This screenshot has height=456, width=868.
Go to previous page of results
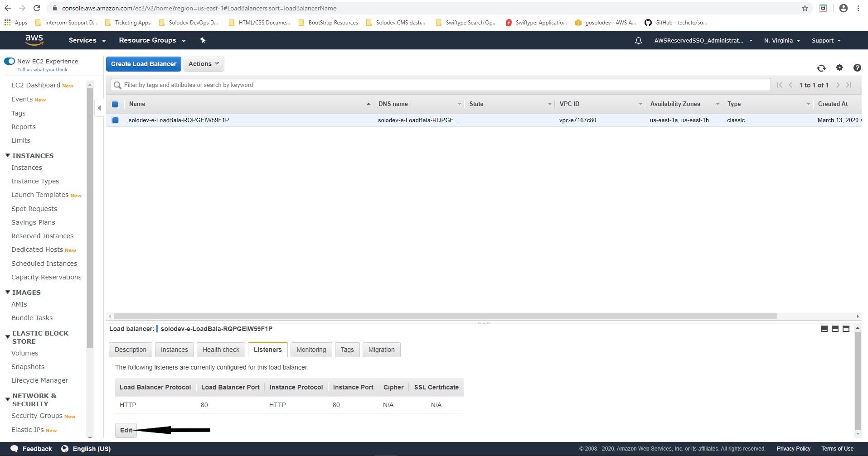click(790, 85)
